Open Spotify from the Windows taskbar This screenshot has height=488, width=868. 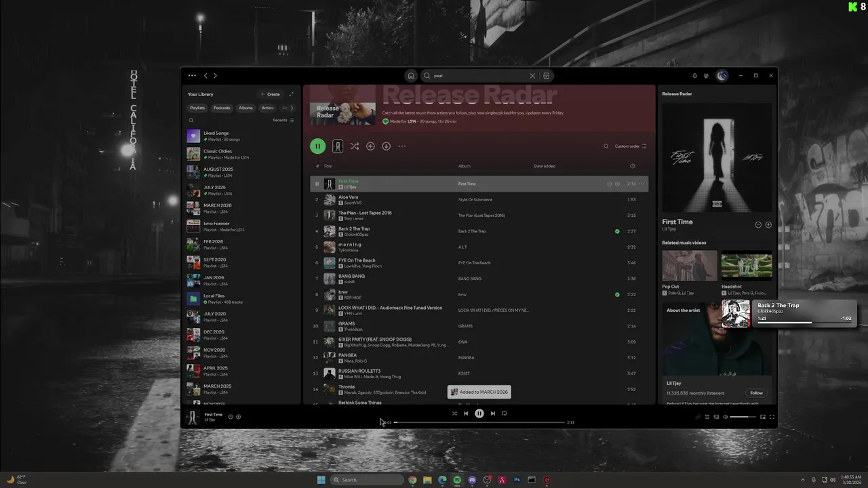pyautogui.click(x=457, y=480)
